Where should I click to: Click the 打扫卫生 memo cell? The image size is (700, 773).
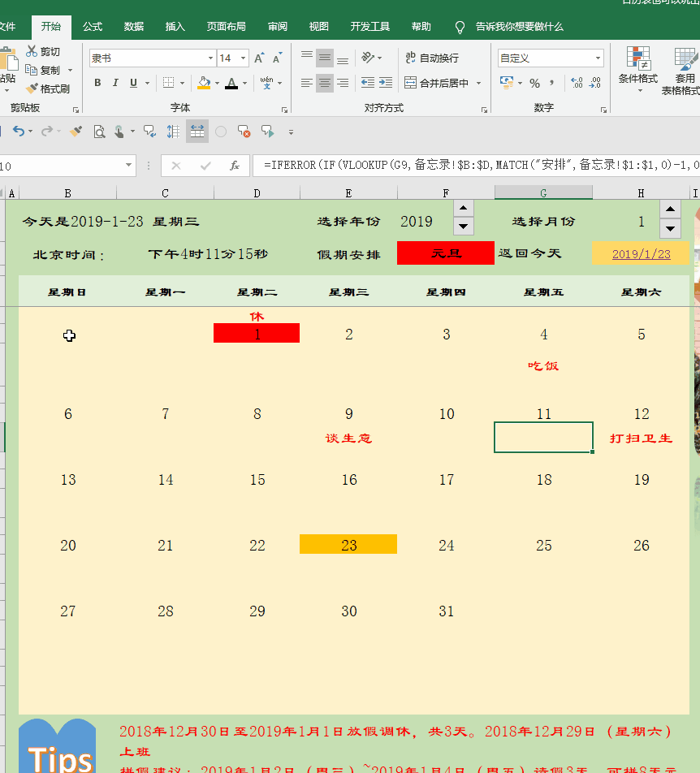(x=641, y=438)
